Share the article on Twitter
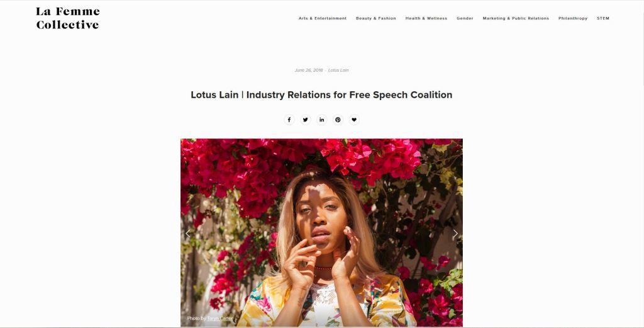The width and height of the screenshot is (644, 328). point(305,120)
